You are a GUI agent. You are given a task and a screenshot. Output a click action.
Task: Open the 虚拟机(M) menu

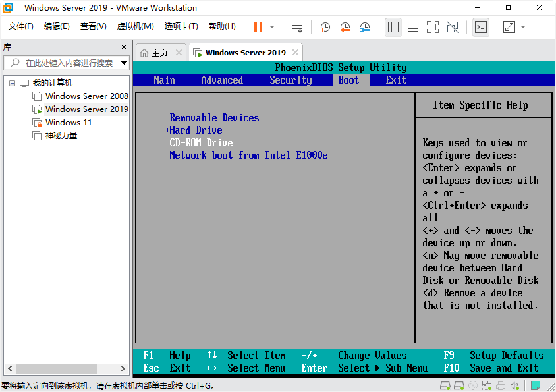click(135, 26)
